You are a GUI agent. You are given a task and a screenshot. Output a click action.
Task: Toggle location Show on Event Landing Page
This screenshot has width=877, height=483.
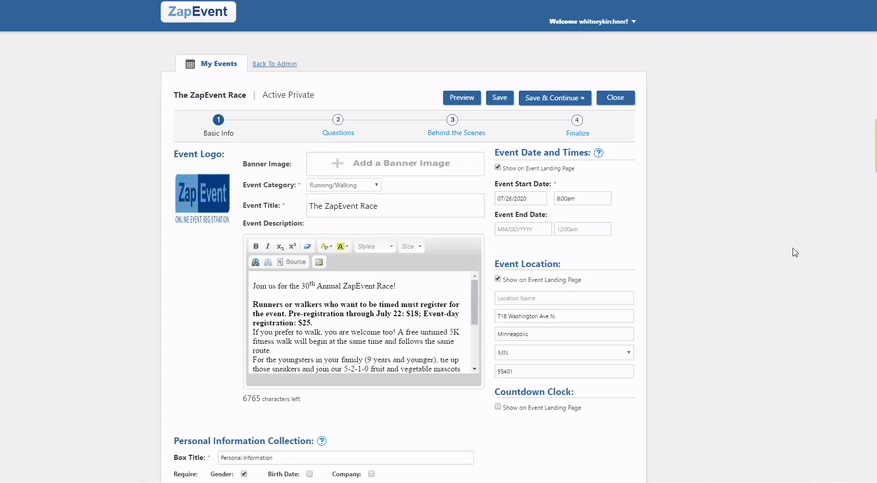[498, 278]
